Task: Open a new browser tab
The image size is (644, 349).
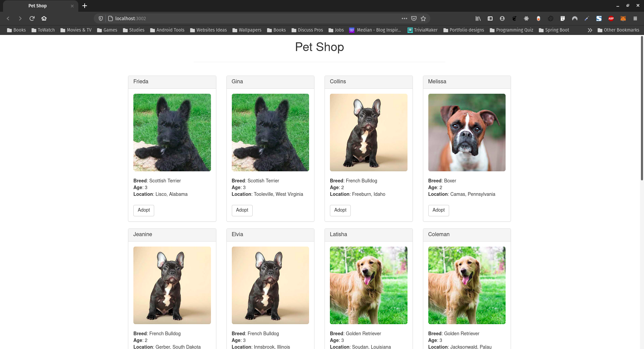Action: [85, 6]
